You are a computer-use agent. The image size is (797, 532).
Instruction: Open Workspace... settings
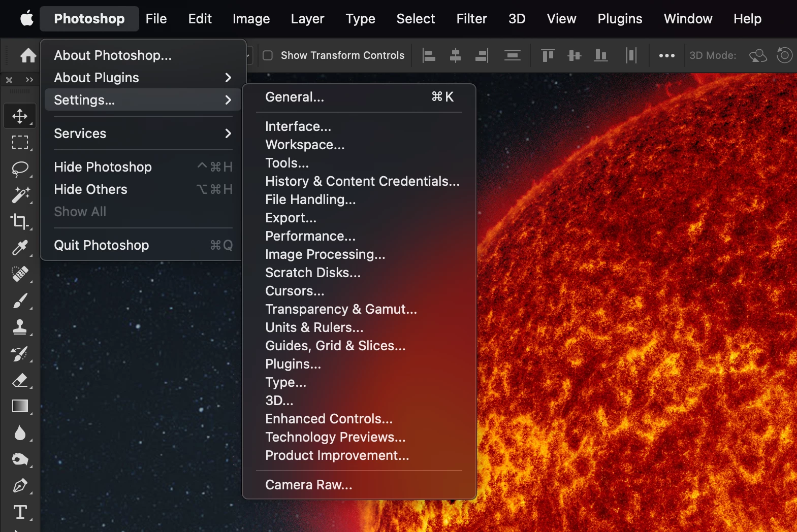359,145
